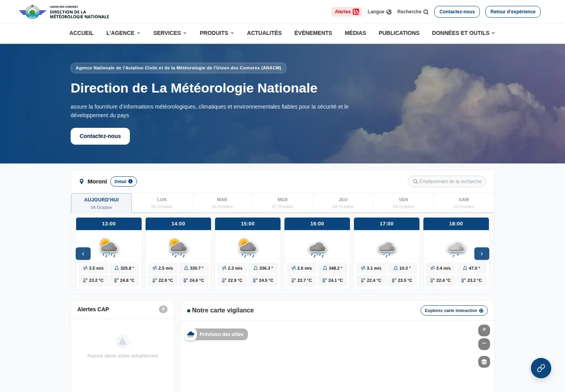The width and height of the screenshot is (565, 392).
Task: Show previous forecast hours arrow
Action: [83, 254]
